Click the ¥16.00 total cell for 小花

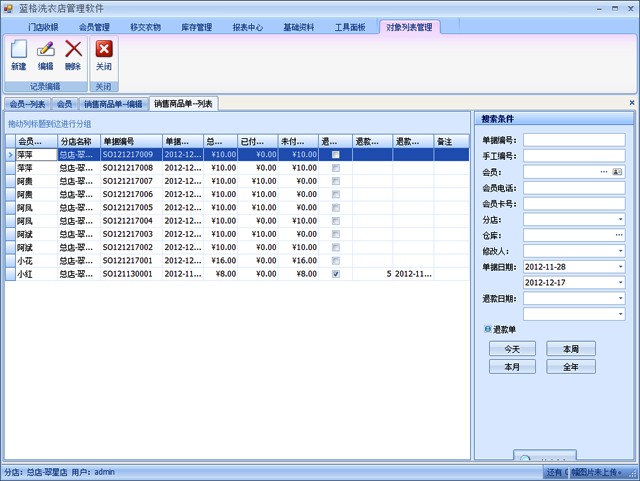pos(220,261)
